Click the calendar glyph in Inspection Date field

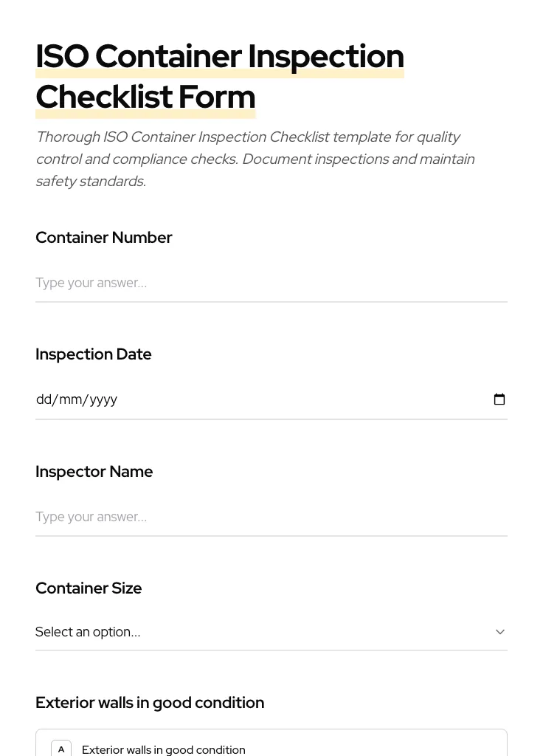499,399
